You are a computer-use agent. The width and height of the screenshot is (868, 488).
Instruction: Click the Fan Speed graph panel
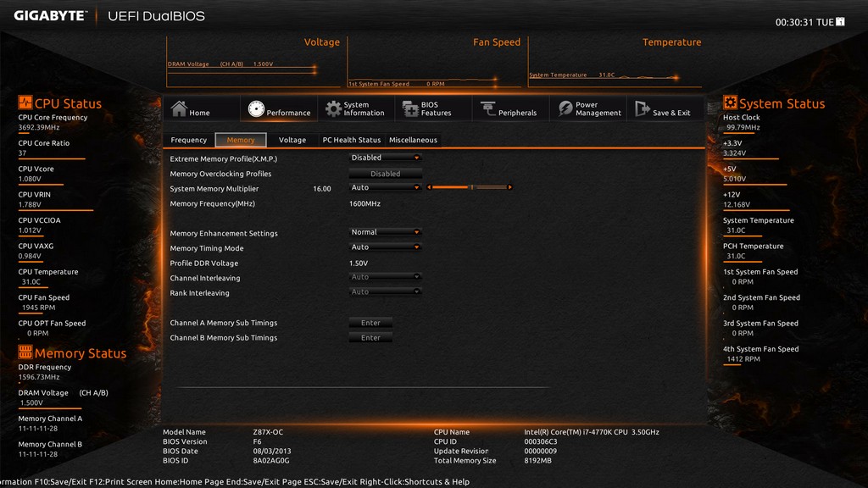435,62
